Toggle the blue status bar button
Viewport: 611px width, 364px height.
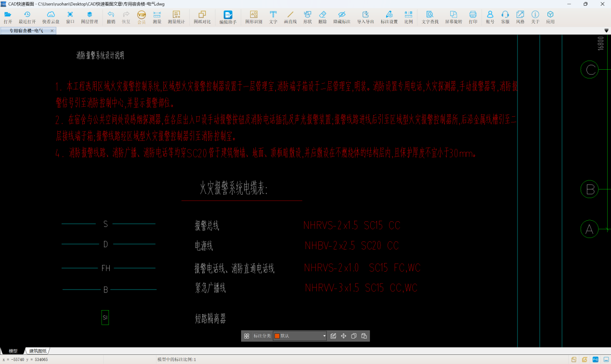595,359
